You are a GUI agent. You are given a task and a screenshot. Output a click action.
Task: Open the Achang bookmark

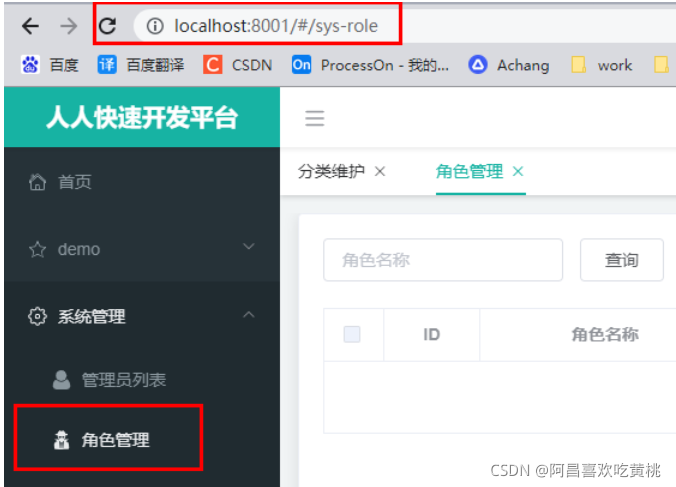(x=509, y=65)
